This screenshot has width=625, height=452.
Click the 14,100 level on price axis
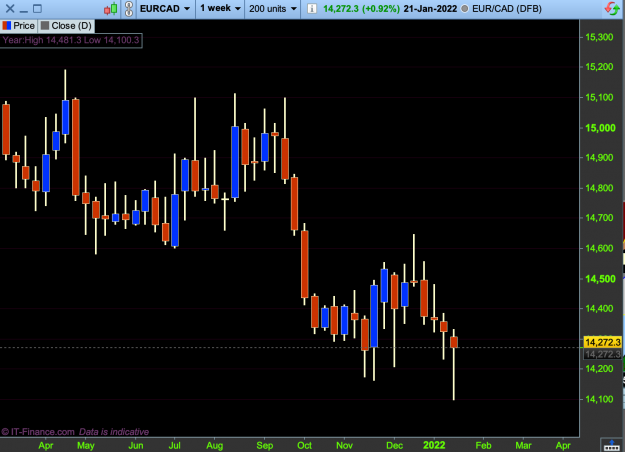click(x=599, y=399)
